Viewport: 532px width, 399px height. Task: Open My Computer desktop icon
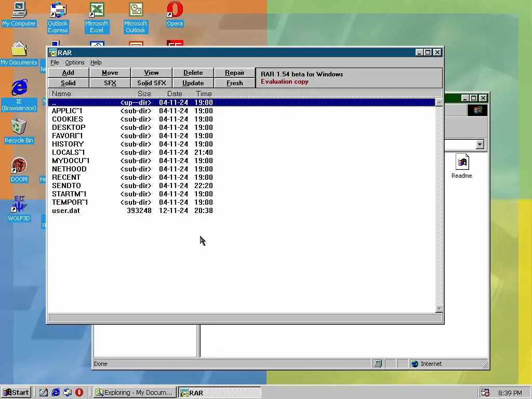(x=19, y=15)
